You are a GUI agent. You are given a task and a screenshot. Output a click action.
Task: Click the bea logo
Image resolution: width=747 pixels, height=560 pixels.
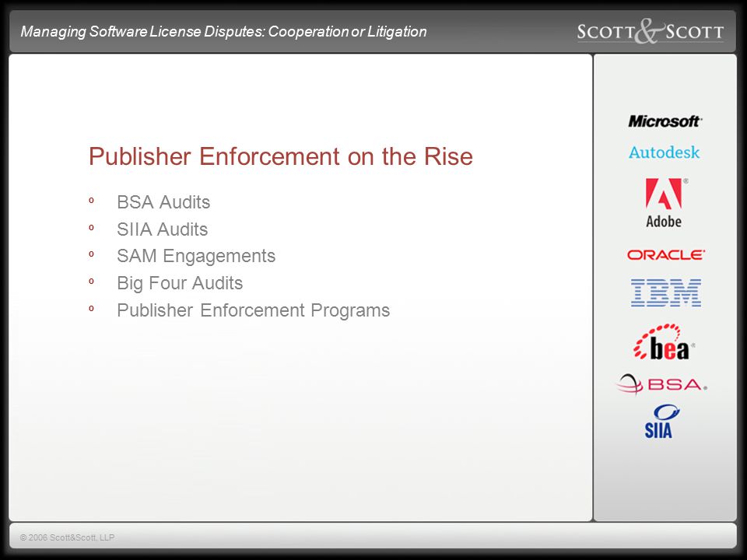[x=664, y=342]
